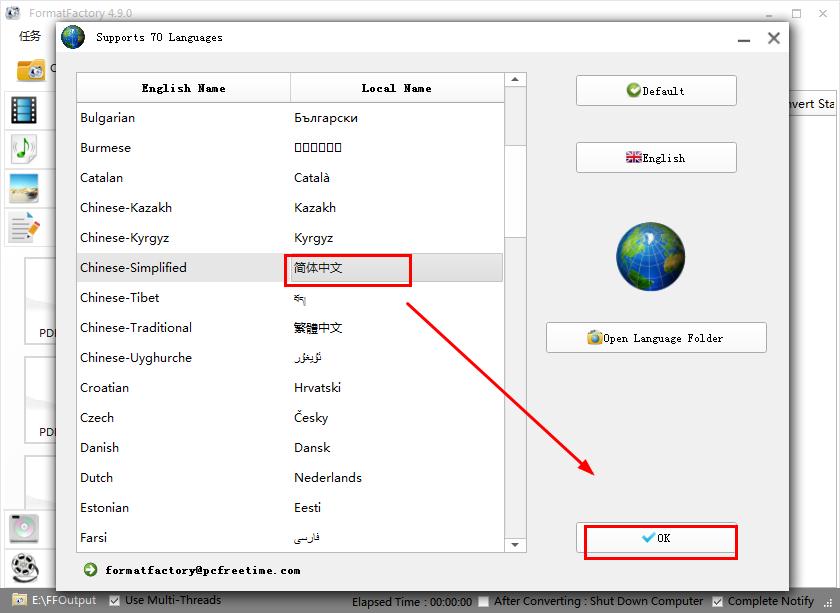Select Burmese language row
840x613 pixels.
290,148
